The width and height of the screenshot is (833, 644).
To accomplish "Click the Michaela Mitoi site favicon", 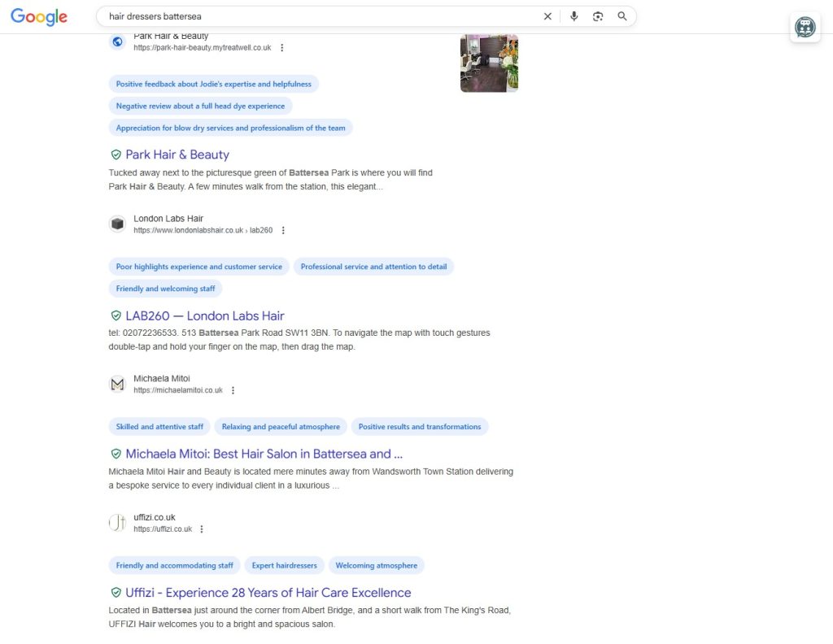I will [118, 385].
